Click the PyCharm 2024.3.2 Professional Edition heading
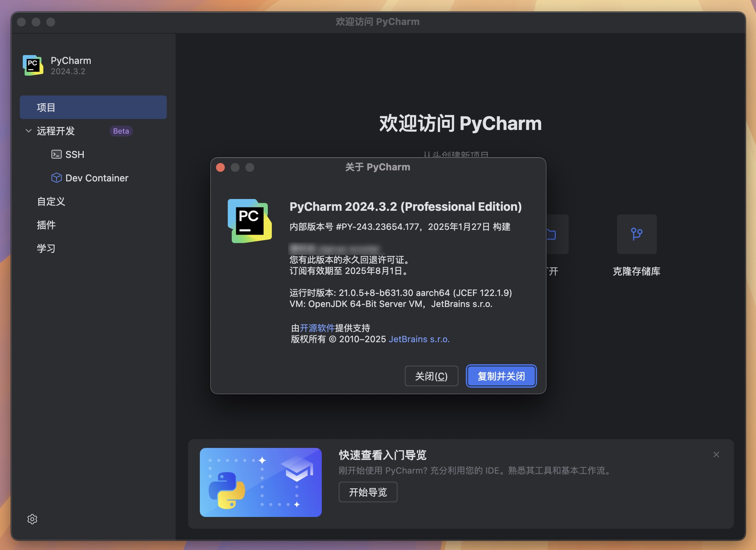Screen dimensions: 756x550 tap(406, 206)
